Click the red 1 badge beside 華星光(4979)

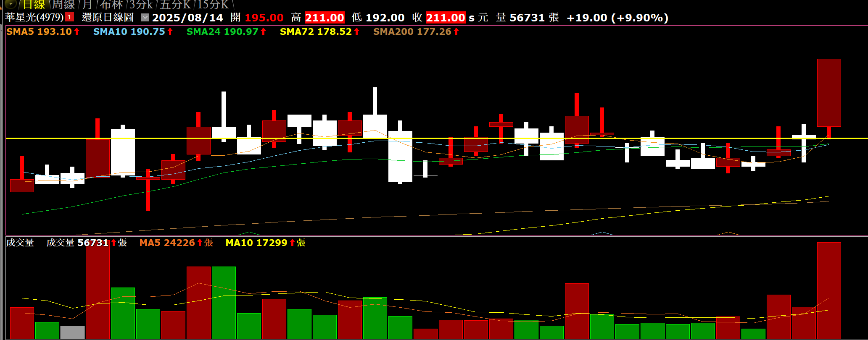(69, 17)
